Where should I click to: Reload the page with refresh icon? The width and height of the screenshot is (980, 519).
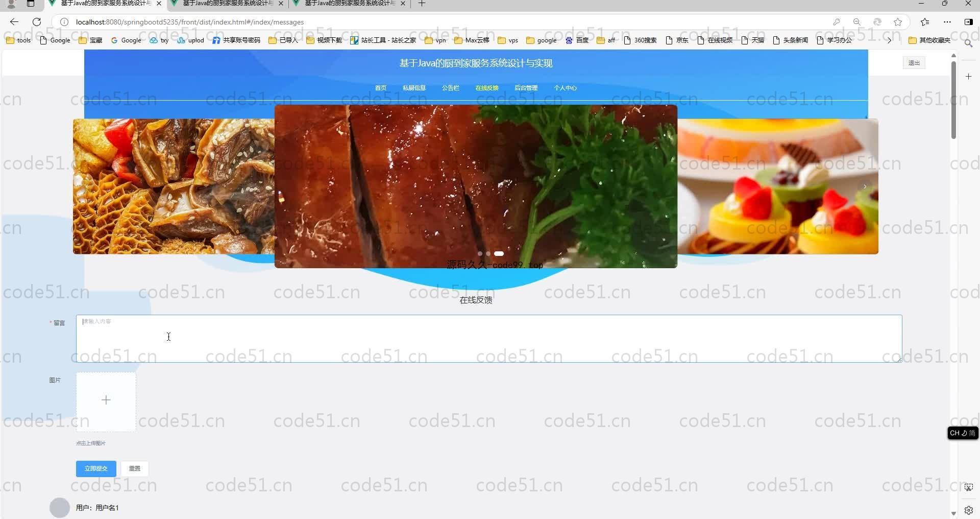pyautogui.click(x=37, y=22)
